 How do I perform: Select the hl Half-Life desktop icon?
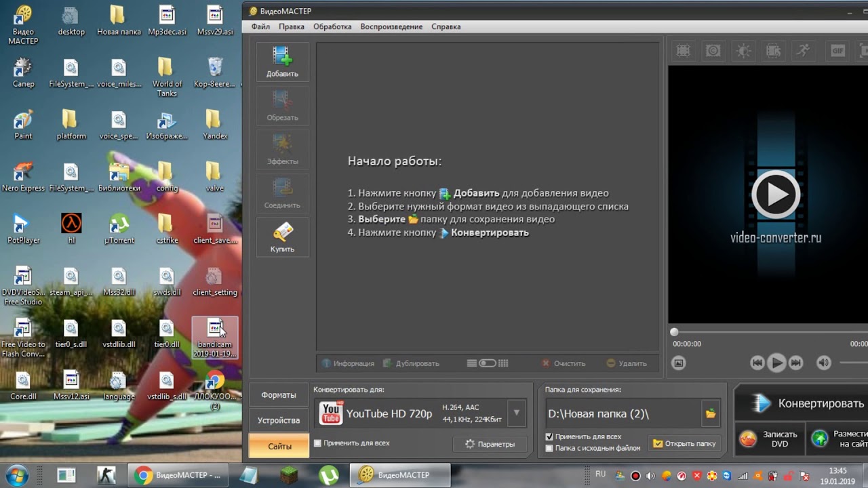tap(71, 228)
